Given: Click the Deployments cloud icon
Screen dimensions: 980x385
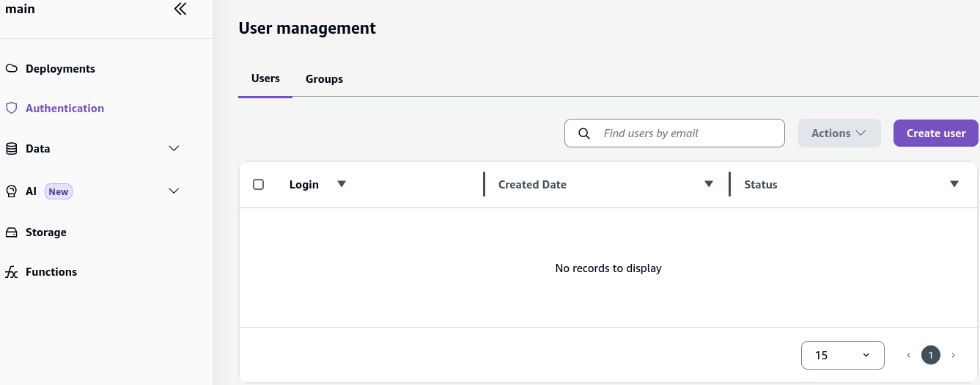Looking at the screenshot, I should pos(11,68).
